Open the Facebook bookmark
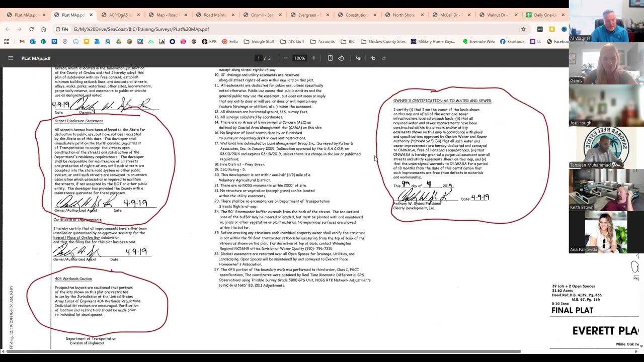 [512, 42]
